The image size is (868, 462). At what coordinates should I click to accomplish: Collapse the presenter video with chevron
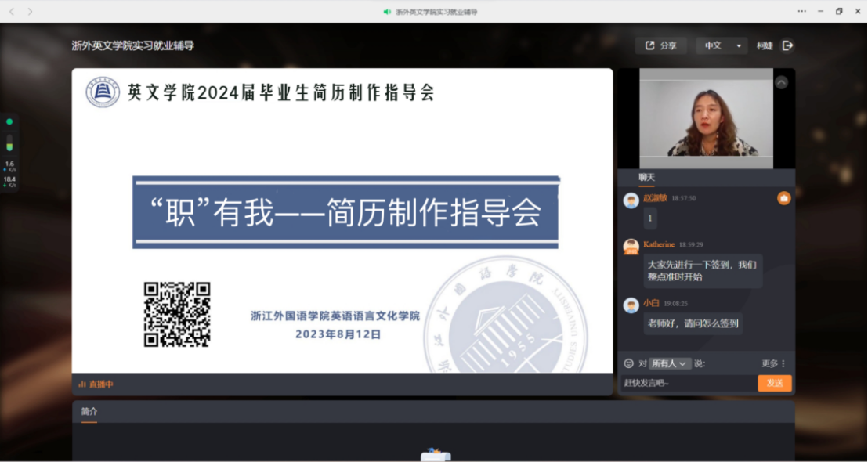[x=781, y=82]
